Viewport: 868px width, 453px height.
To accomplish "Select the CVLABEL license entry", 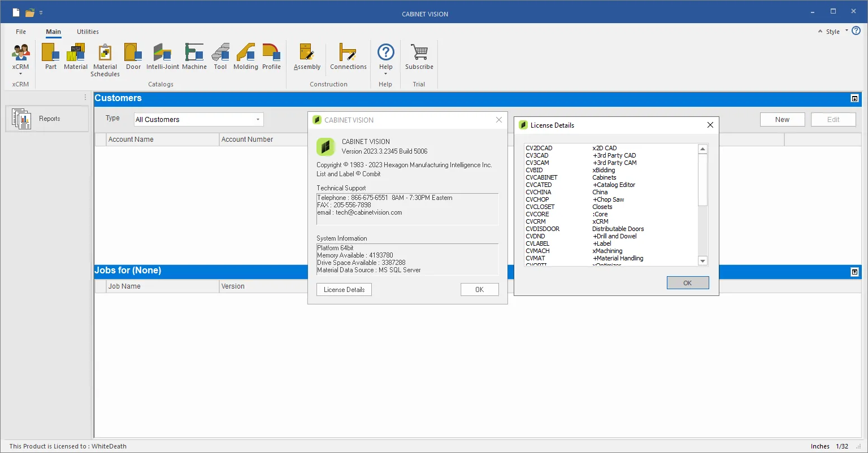I will [611, 243].
